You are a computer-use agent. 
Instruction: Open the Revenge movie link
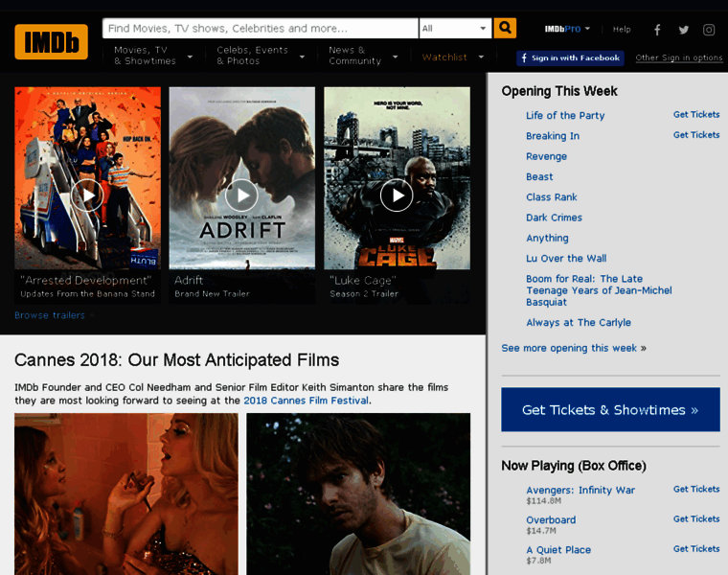546,156
